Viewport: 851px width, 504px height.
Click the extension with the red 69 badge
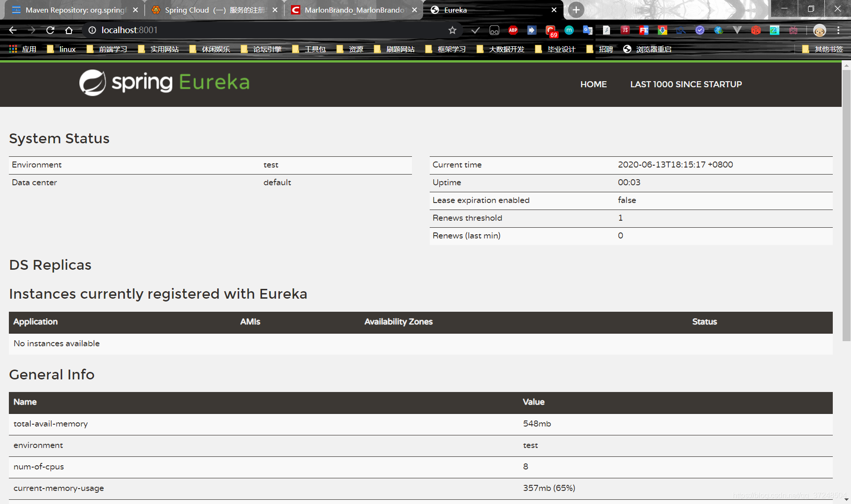(551, 31)
